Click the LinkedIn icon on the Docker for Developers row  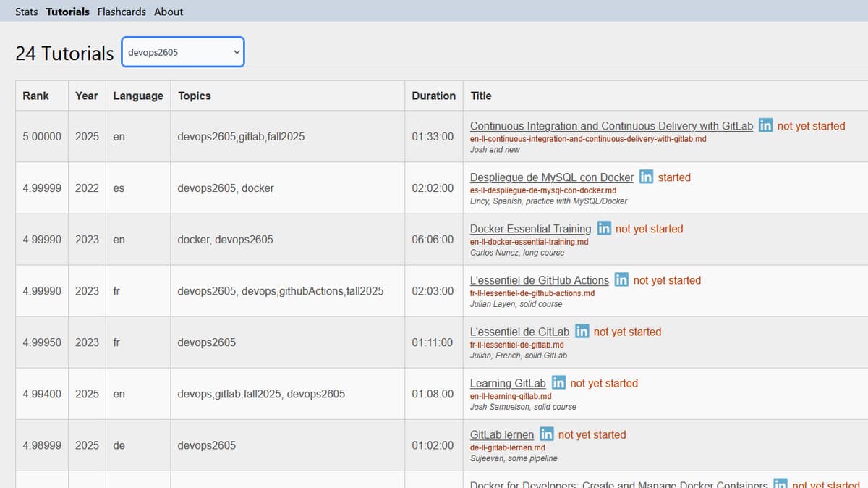[780, 484]
